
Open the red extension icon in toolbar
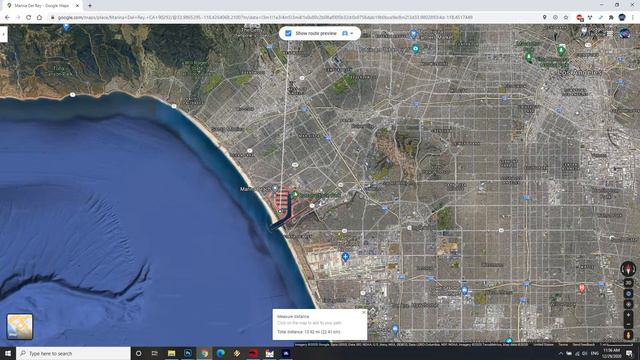click(579, 18)
